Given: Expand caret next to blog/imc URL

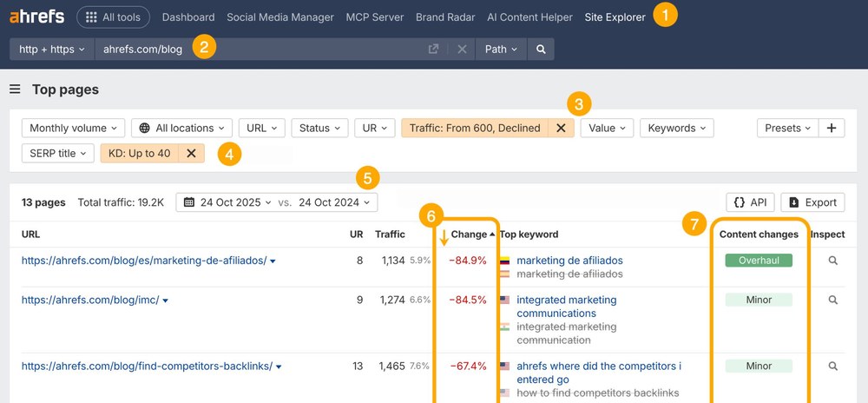Looking at the screenshot, I should pos(166,301).
